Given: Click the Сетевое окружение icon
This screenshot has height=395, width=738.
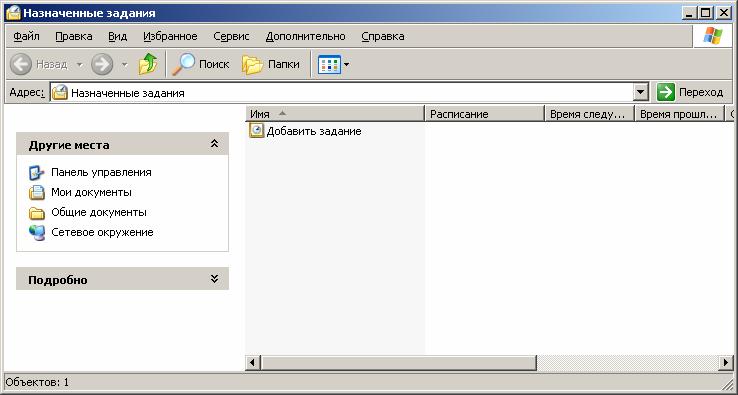Looking at the screenshot, I should pos(37,233).
